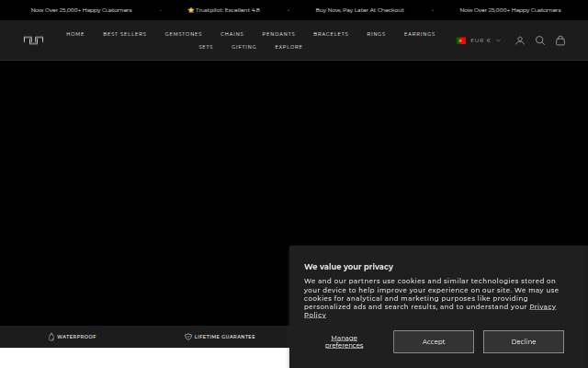Open the Privacy Policy link
Viewport: 588px width, 368px height.
pos(542,306)
